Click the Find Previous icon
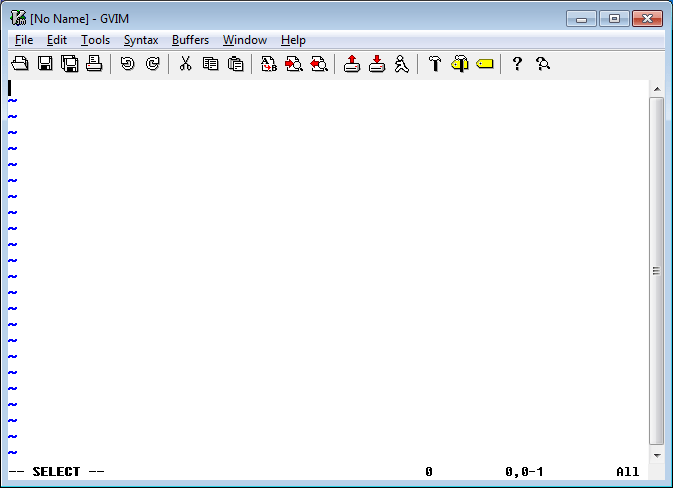The height and width of the screenshot is (488, 673). click(x=319, y=64)
